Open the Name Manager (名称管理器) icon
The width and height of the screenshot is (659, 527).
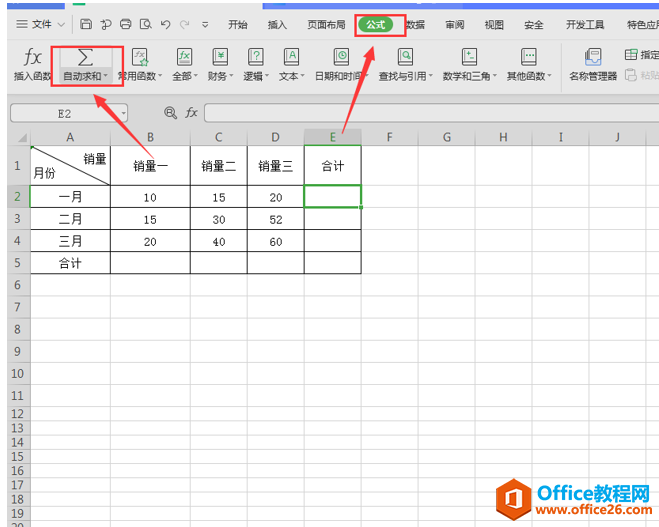click(x=593, y=57)
